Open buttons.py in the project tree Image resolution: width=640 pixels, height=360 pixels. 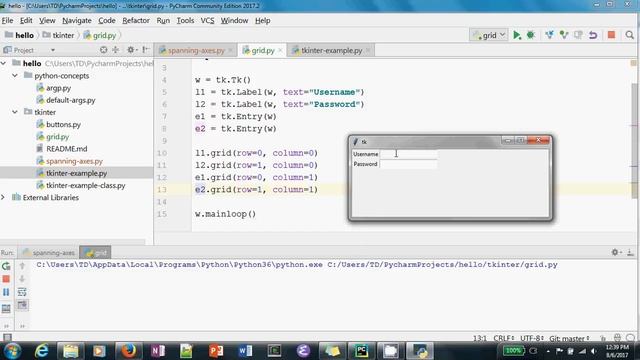(63, 124)
